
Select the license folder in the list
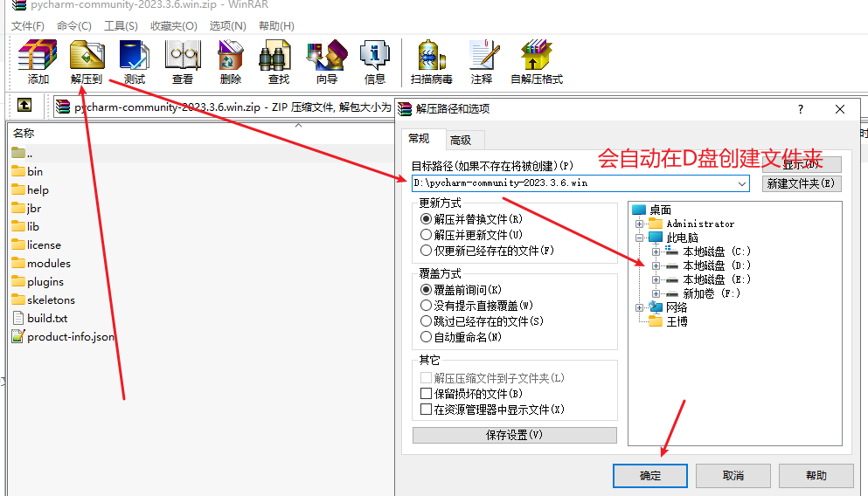coord(37,245)
